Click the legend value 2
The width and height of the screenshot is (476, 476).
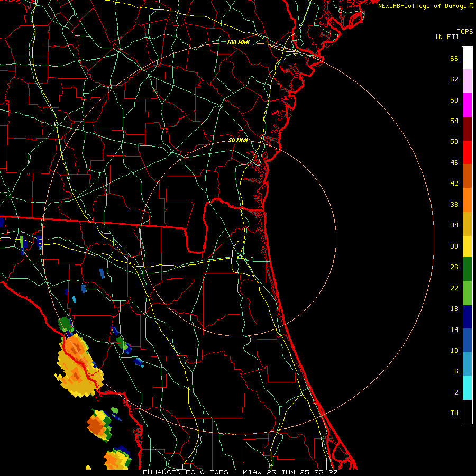456,392
